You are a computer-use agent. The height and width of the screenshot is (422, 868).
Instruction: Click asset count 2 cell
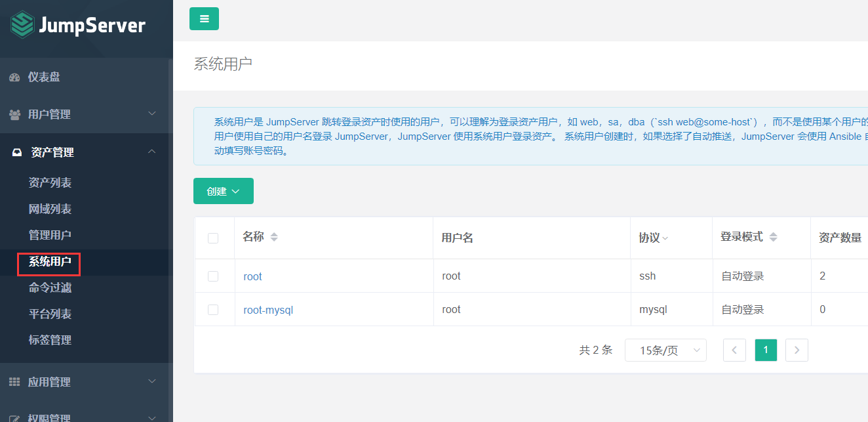pyautogui.click(x=823, y=276)
